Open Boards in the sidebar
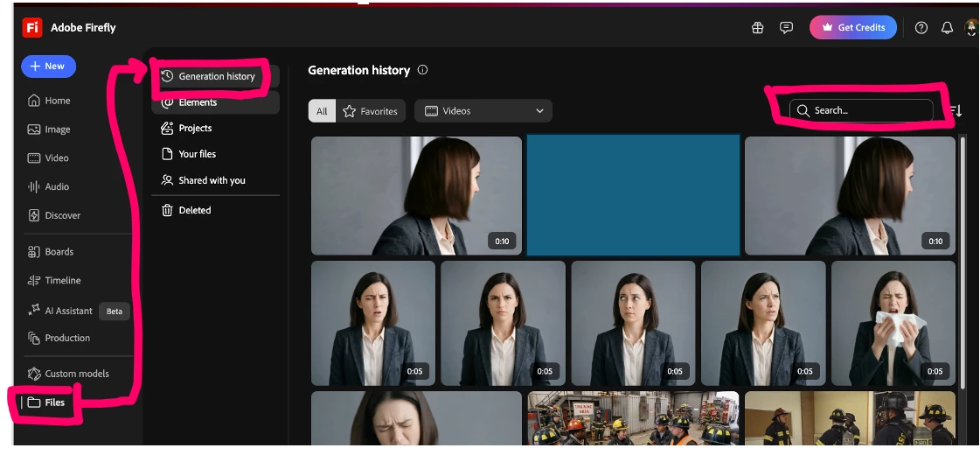This screenshot has height=455, width=980. pos(51,252)
